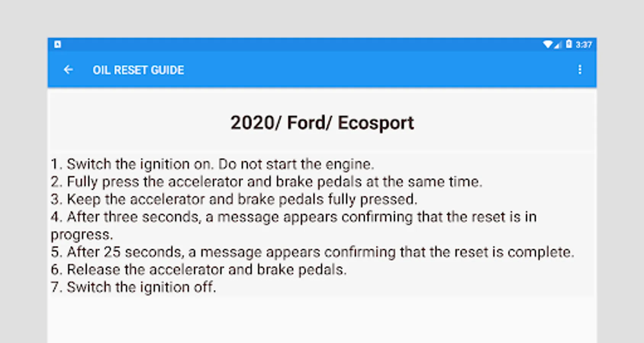The height and width of the screenshot is (343, 644).
Task: Tap step 3 Keep pedals fully pressed
Action: (233, 199)
